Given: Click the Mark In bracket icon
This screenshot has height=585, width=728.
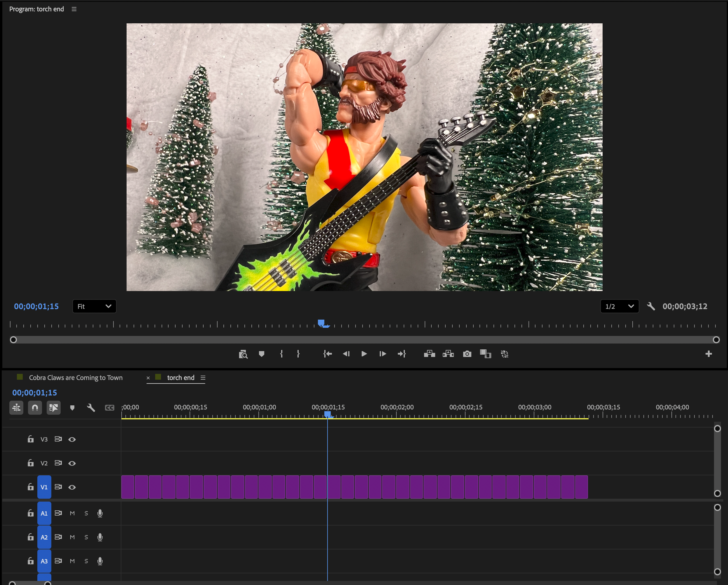Looking at the screenshot, I should pyautogui.click(x=281, y=354).
